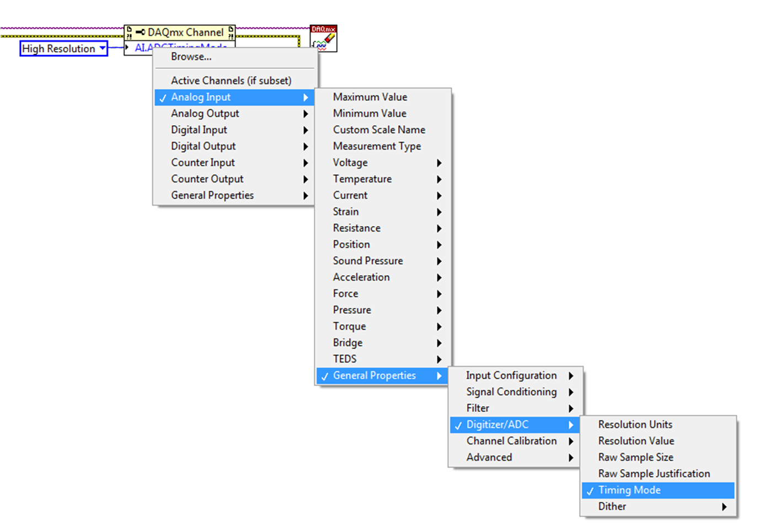Open the Input Configuration submenu
This screenshot has height=532, width=766.
515,375
